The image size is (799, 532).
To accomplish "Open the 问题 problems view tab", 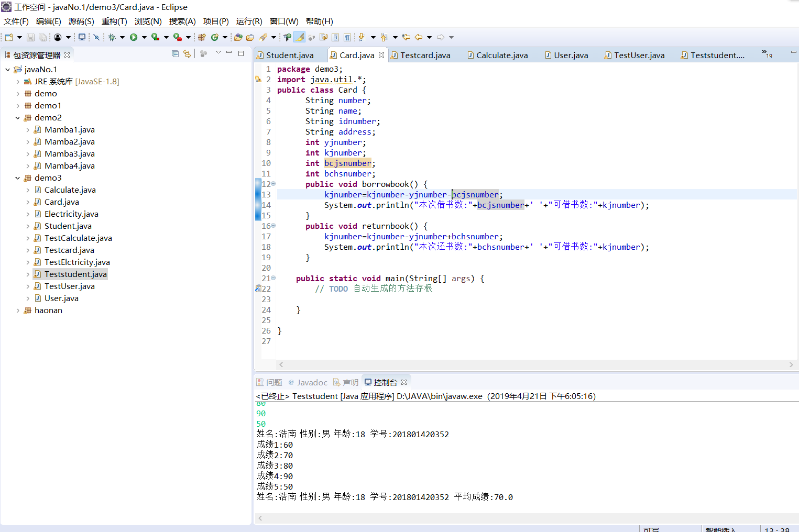I will (273, 383).
